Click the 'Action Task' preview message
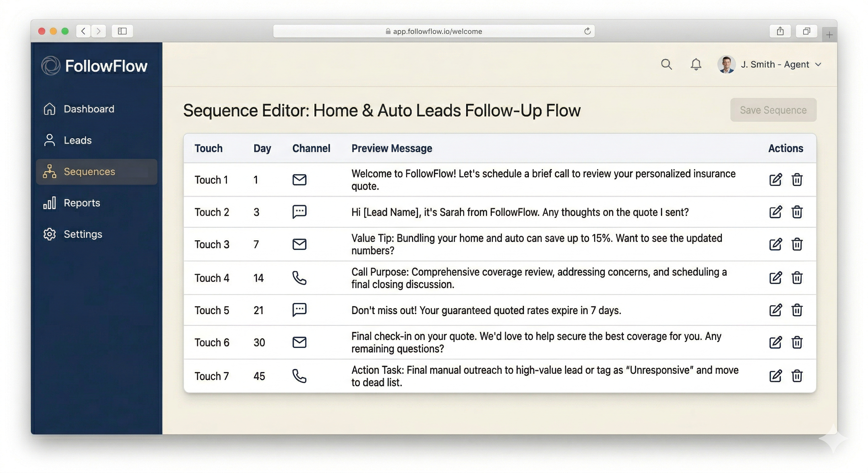 (545, 376)
